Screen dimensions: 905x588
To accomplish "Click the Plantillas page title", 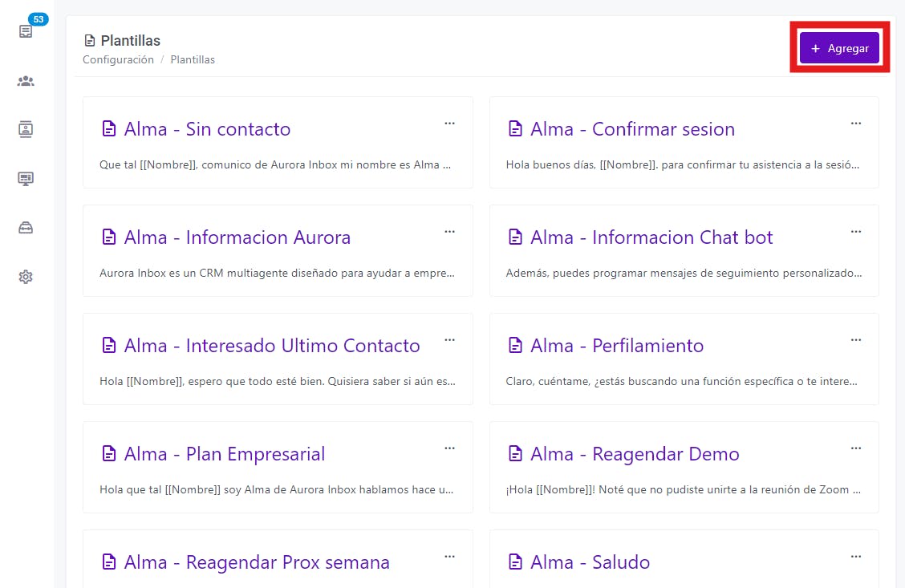I will (131, 40).
